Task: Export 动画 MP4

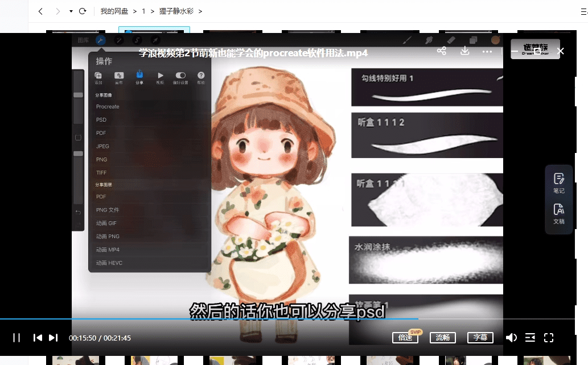Action: [x=150, y=249]
